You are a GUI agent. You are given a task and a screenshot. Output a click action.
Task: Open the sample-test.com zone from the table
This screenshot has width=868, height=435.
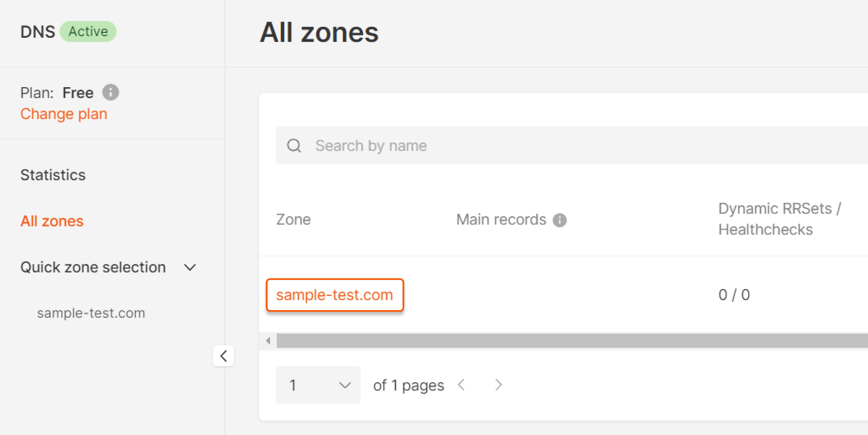pyautogui.click(x=335, y=295)
